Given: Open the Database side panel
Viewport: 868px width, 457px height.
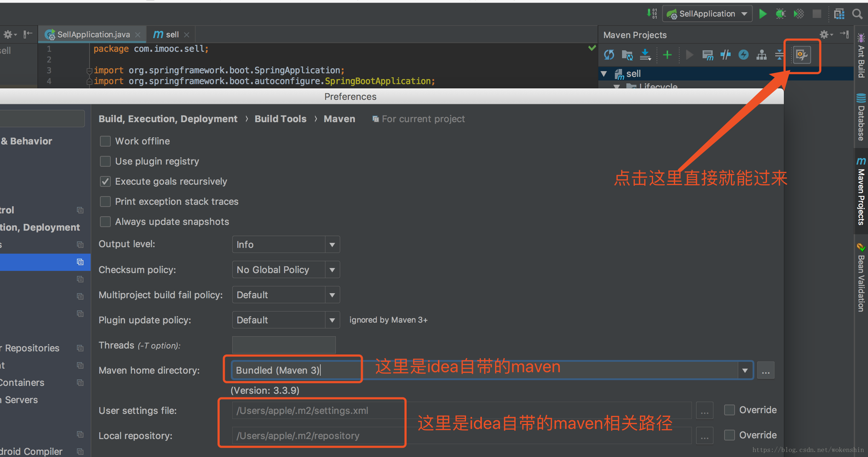Looking at the screenshot, I should 861,117.
